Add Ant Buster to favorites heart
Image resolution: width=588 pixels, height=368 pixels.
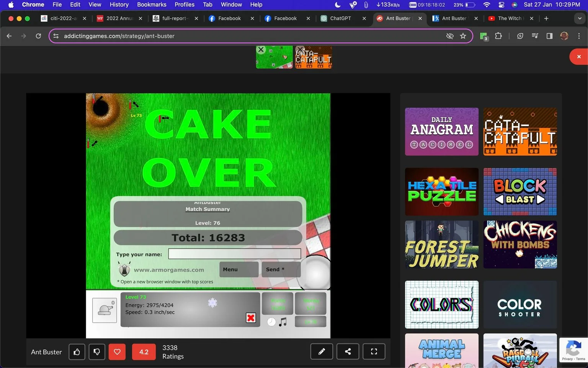click(117, 352)
